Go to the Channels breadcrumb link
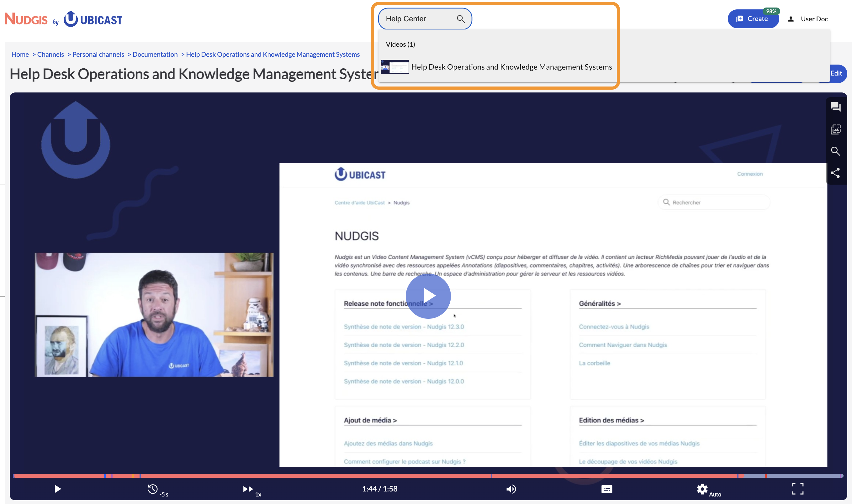Viewport: 852px width, 504px height. point(50,54)
